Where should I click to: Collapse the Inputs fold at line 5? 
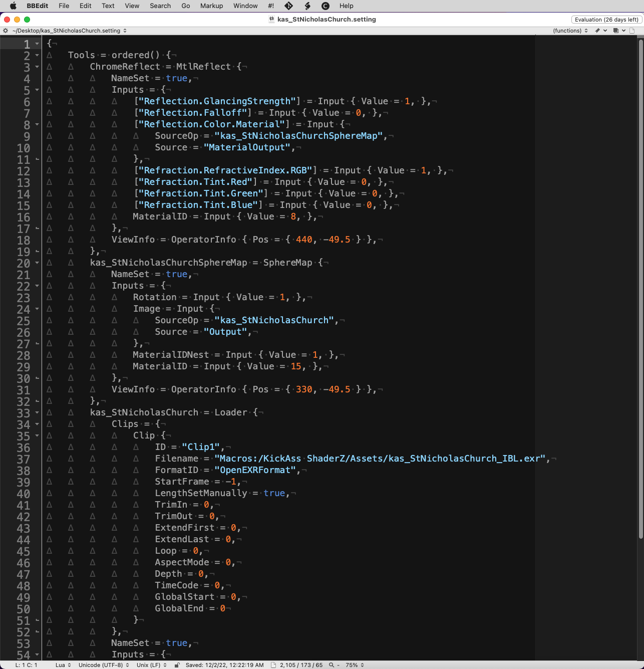[37, 90]
